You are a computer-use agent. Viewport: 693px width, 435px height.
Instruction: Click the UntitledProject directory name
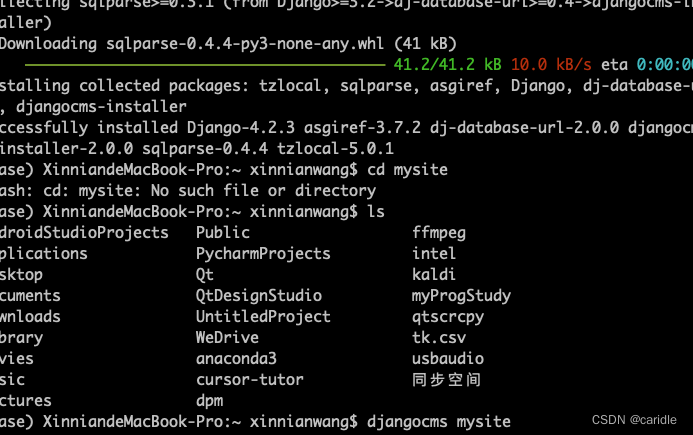[x=263, y=317]
